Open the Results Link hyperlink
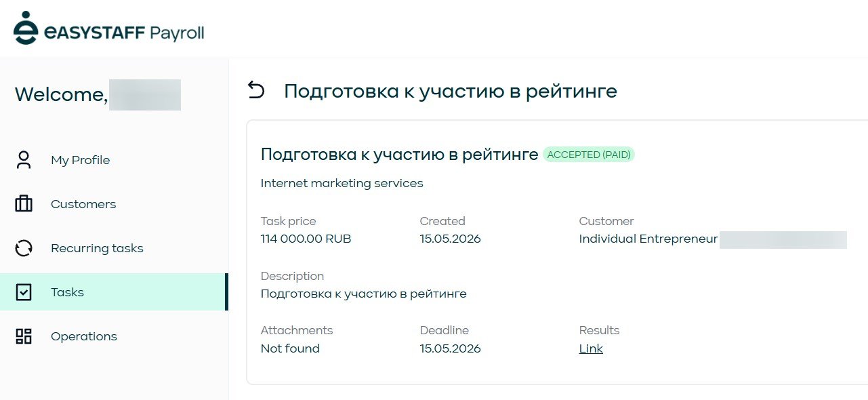This screenshot has width=868, height=400. (x=591, y=348)
